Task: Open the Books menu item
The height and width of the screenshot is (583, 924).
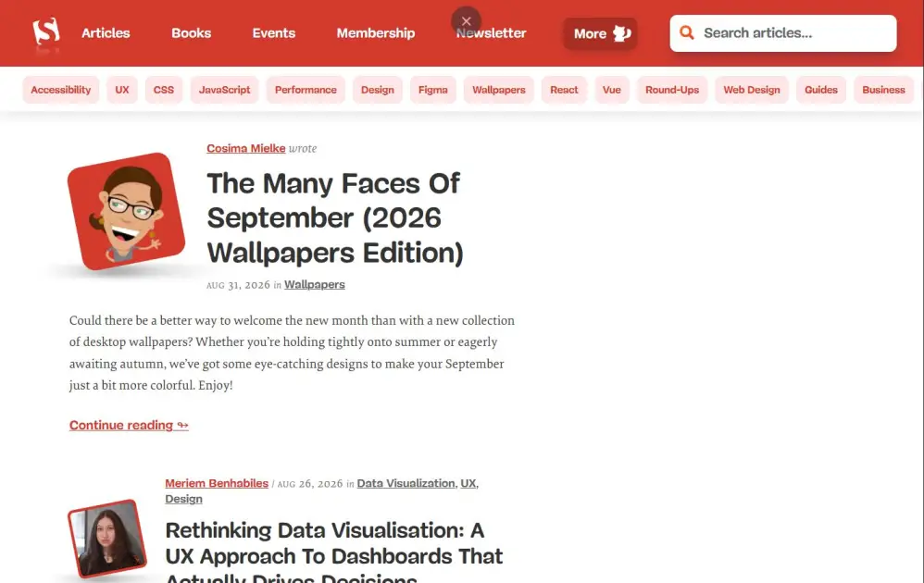Action: (191, 33)
